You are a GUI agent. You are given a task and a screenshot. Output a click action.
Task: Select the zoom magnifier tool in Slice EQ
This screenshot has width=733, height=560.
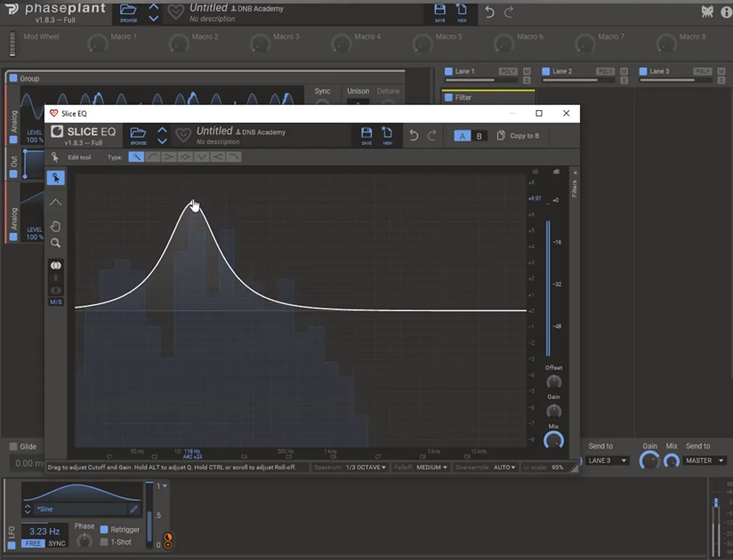(x=56, y=243)
